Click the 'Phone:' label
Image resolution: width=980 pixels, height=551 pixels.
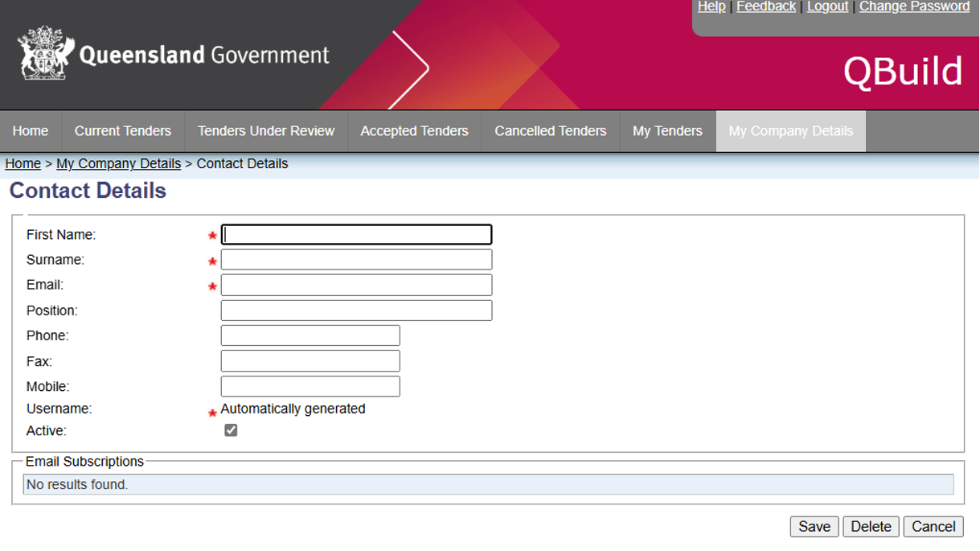click(x=47, y=335)
